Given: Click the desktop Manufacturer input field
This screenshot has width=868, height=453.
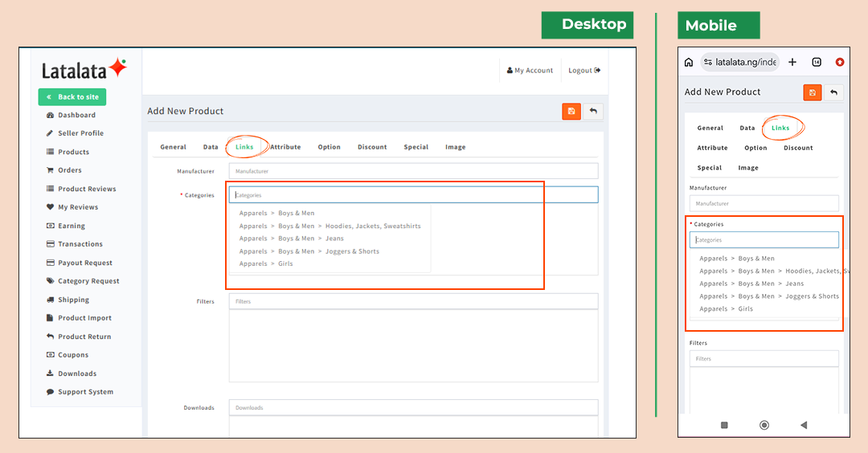Looking at the screenshot, I should (414, 171).
